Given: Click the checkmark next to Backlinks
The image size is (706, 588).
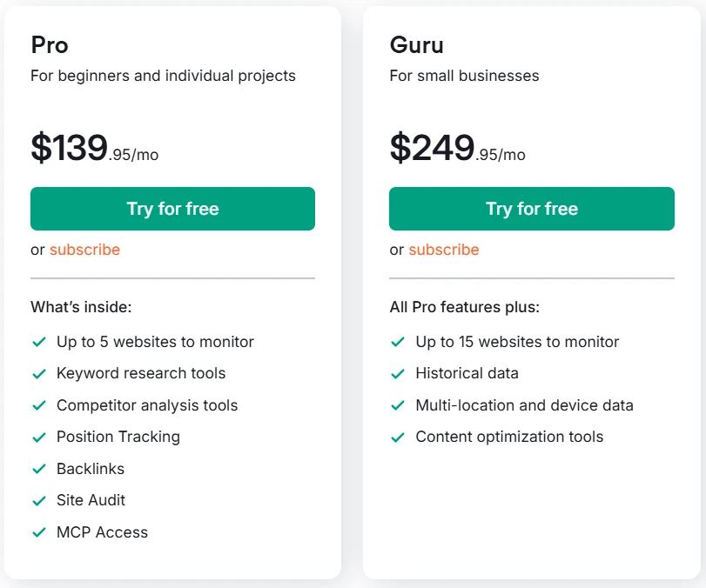Looking at the screenshot, I should point(39,469).
